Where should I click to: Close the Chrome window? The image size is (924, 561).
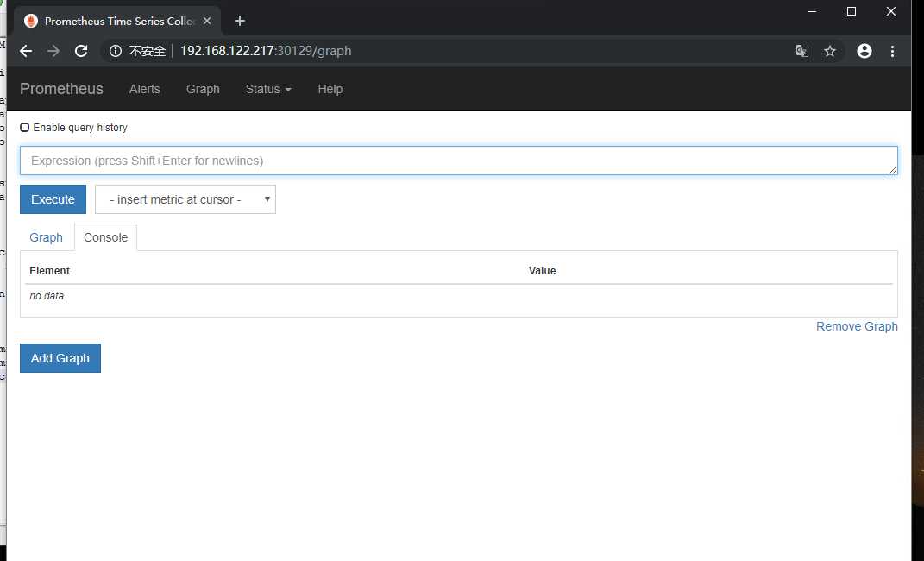(x=891, y=11)
